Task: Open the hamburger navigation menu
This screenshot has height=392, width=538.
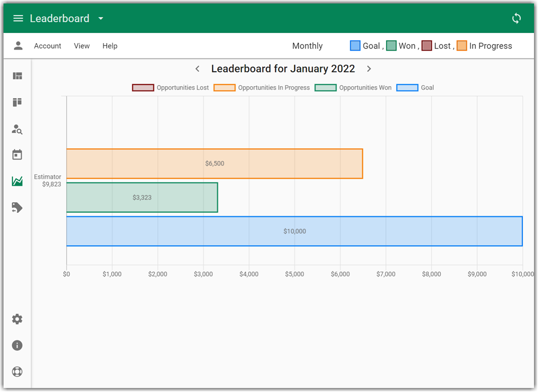Action: (18, 19)
